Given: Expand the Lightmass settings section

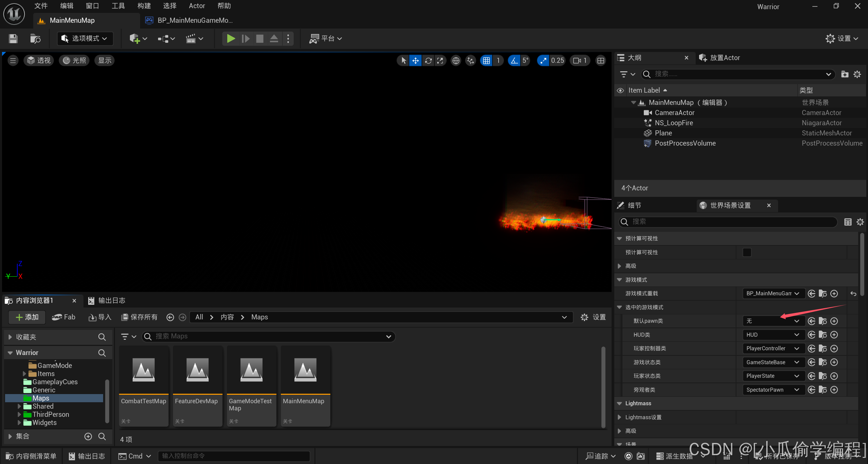Looking at the screenshot, I should tap(619, 417).
